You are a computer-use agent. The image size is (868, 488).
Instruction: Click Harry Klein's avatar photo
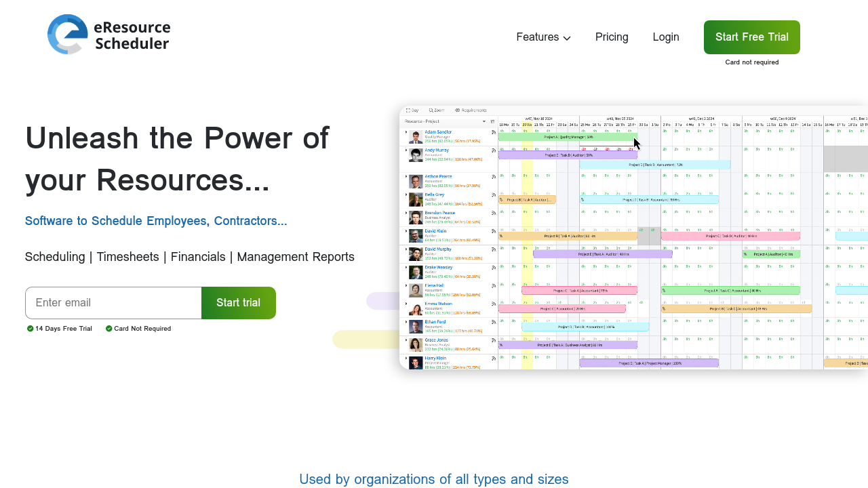(416, 363)
